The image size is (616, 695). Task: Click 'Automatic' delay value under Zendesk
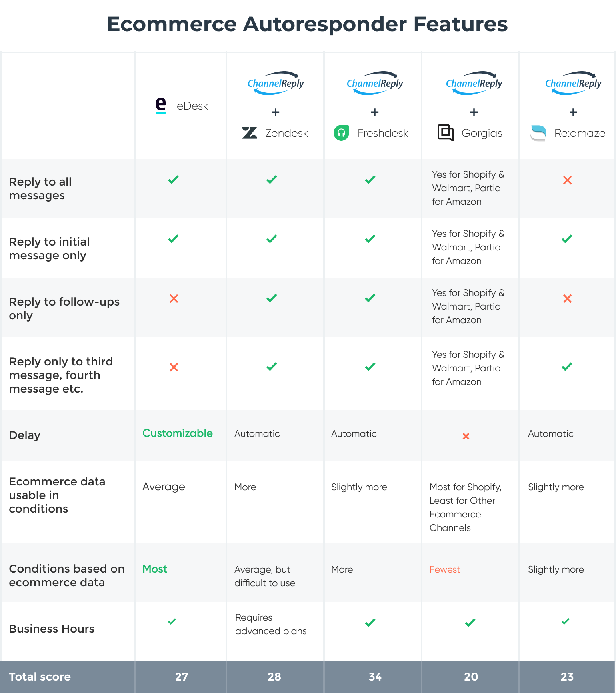(257, 434)
